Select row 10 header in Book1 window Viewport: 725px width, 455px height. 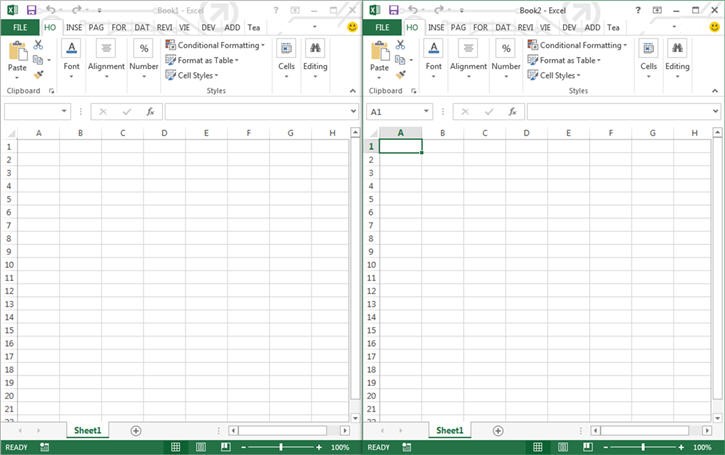(x=9, y=264)
